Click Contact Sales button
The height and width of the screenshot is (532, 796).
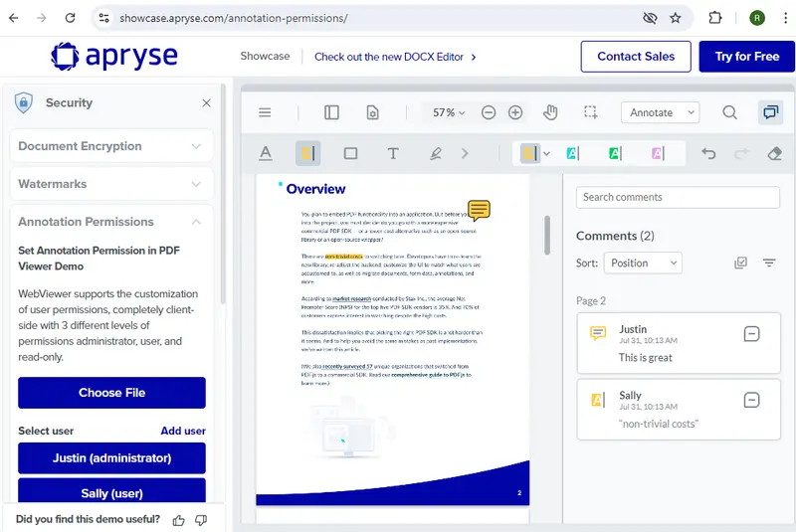636,57
